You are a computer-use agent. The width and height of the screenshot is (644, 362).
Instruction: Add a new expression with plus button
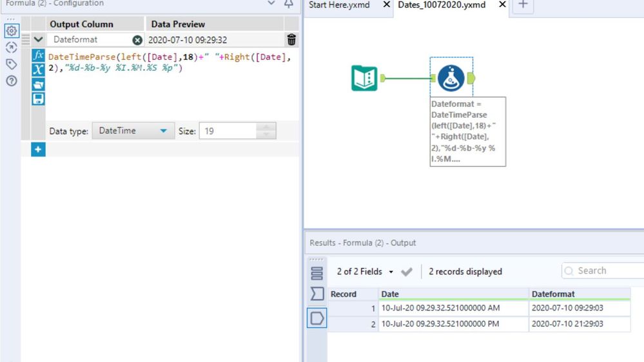point(38,149)
